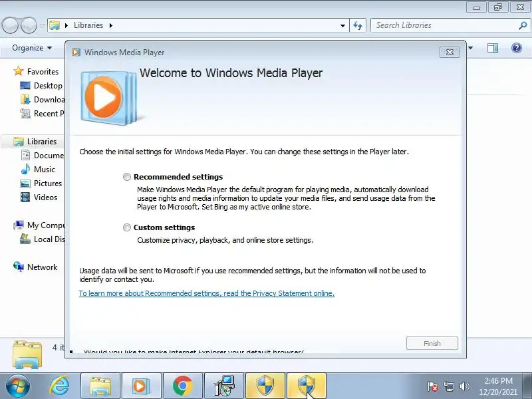This screenshot has height=399, width=532.
Task: Select Downloads under Favorites
Action: coord(49,99)
